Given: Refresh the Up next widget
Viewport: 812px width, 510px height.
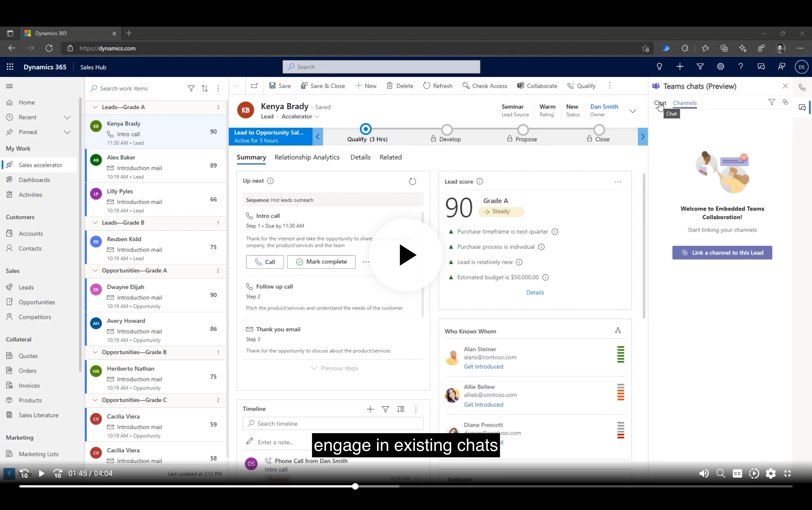Looking at the screenshot, I should point(412,181).
